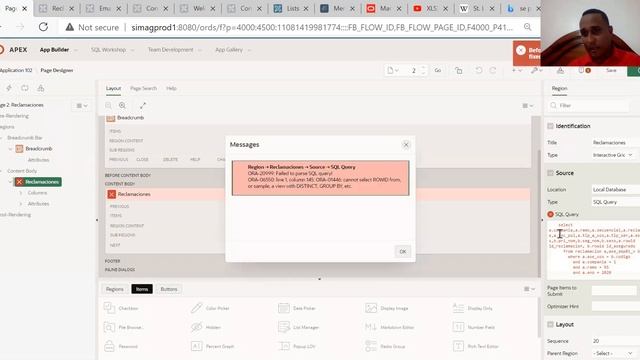640x360 pixels.
Task: Select the Percent Graph item type
Action: (x=212, y=346)
